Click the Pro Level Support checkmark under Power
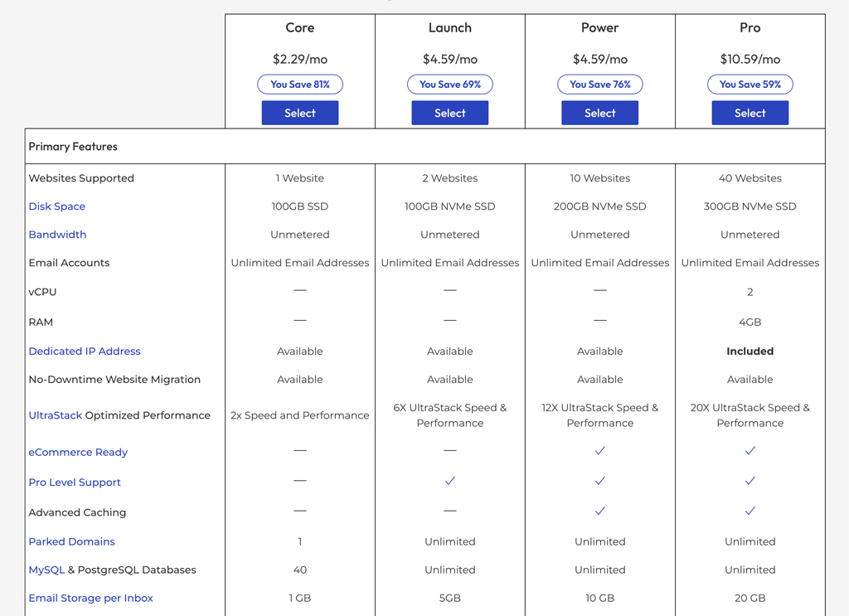This screenshot has height=616, width=849. pos(599,481)
